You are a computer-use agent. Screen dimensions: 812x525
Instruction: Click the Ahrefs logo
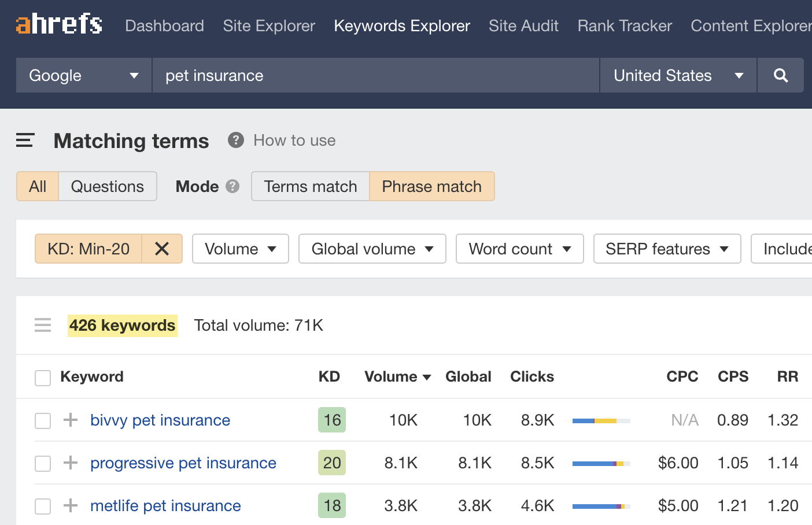pos(58,24)
